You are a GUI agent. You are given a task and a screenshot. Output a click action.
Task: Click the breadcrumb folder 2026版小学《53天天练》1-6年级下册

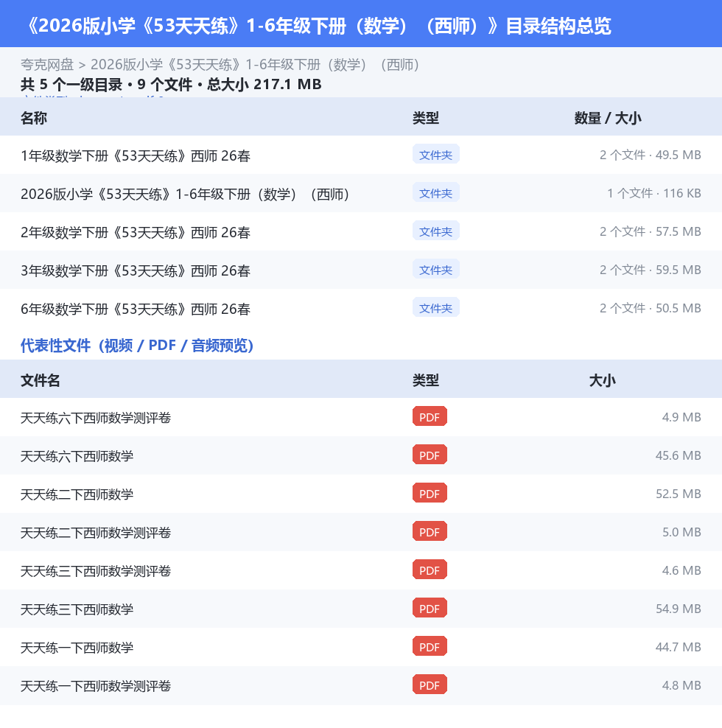[x=255, y=65]
